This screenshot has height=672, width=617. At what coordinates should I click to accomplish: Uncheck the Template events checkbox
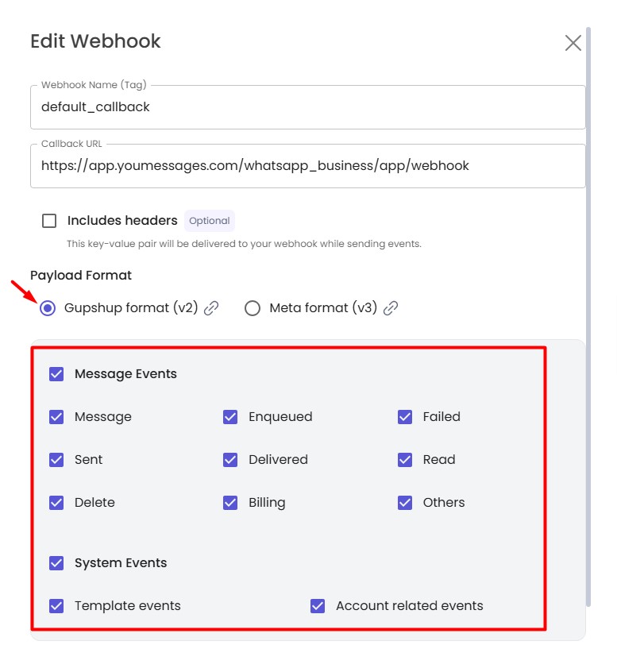(x=56, y=606)
